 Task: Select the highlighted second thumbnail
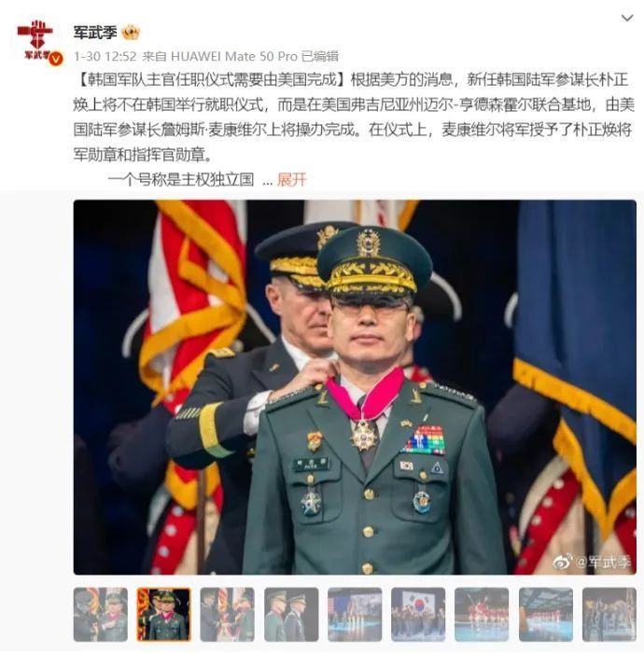click(164, 614)
